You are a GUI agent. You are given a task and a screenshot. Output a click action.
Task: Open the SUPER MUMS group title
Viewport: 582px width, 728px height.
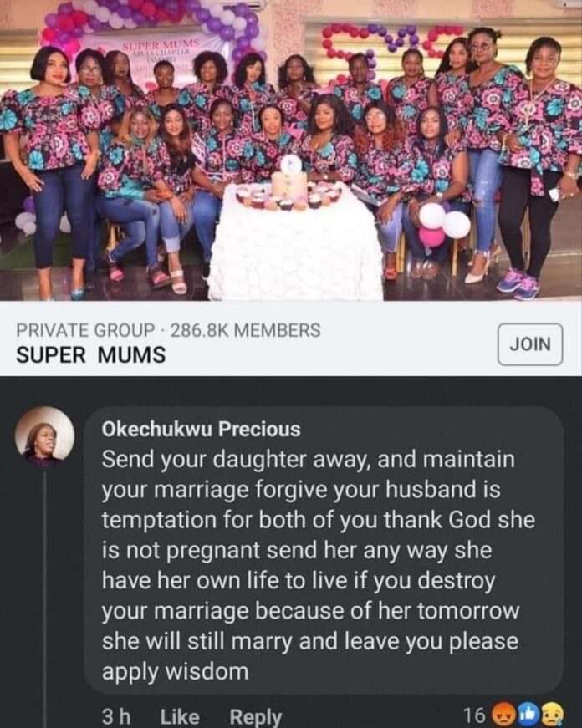point(91,354)
